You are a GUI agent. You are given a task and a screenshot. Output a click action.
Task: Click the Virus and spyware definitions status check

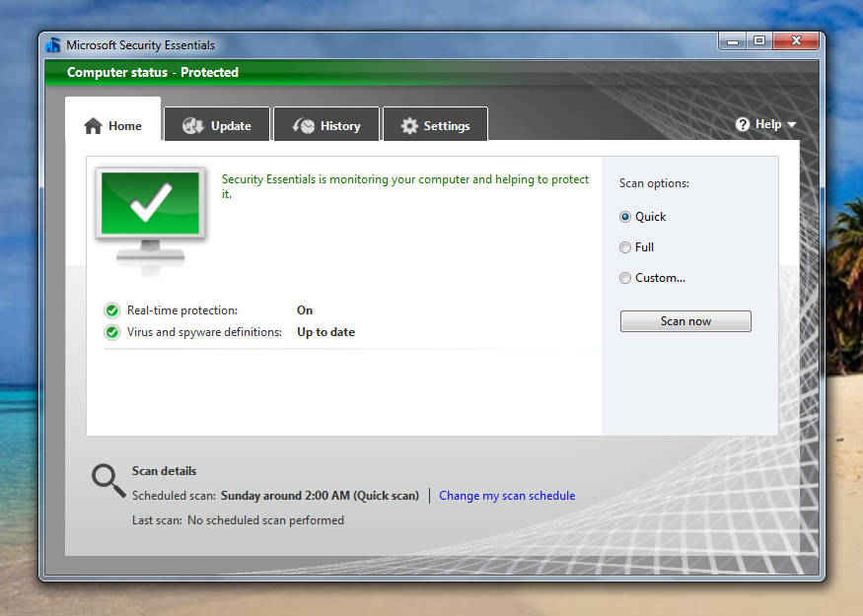pyautogui.click(x=111, y=332)
